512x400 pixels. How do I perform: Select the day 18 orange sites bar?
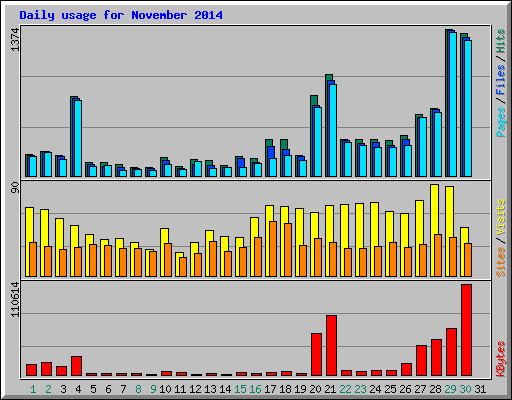point(288,250)
